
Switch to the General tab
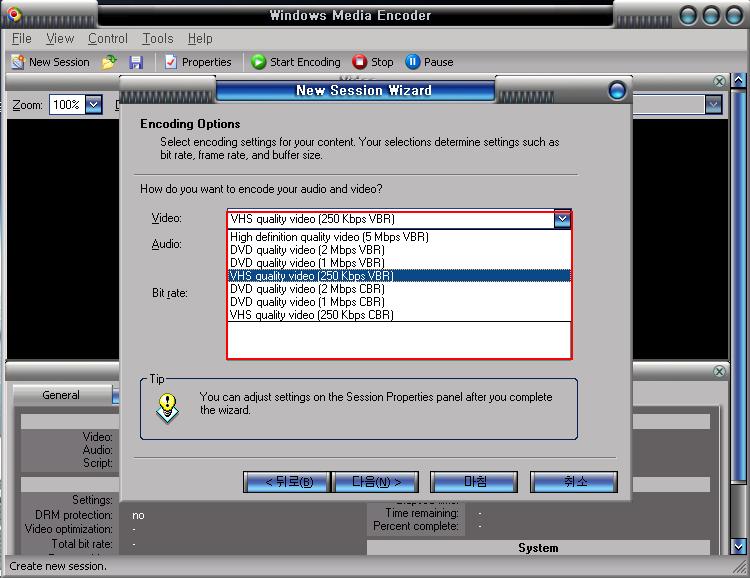[x=61, y=395]
